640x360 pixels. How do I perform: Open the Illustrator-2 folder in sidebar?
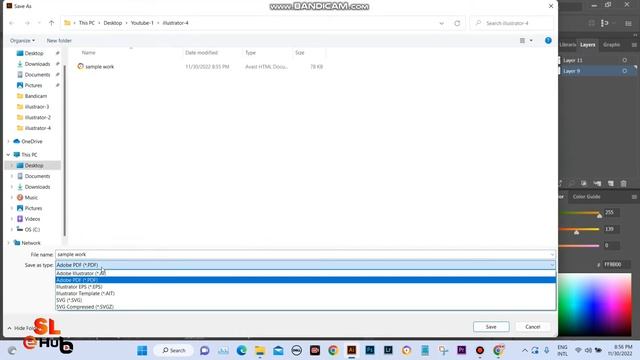[38, 117]
